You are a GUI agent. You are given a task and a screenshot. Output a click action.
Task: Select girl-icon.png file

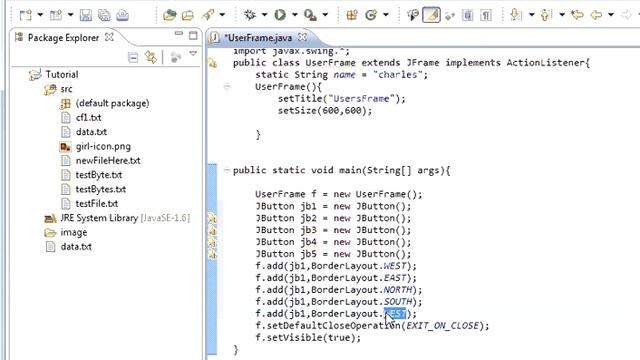(x=103, y=146)
